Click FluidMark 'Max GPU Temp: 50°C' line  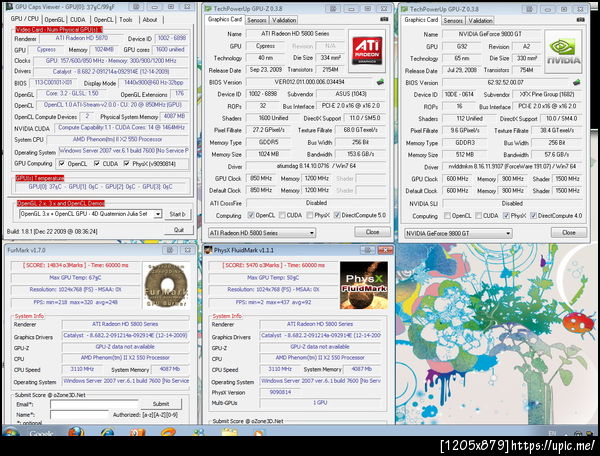273,277
